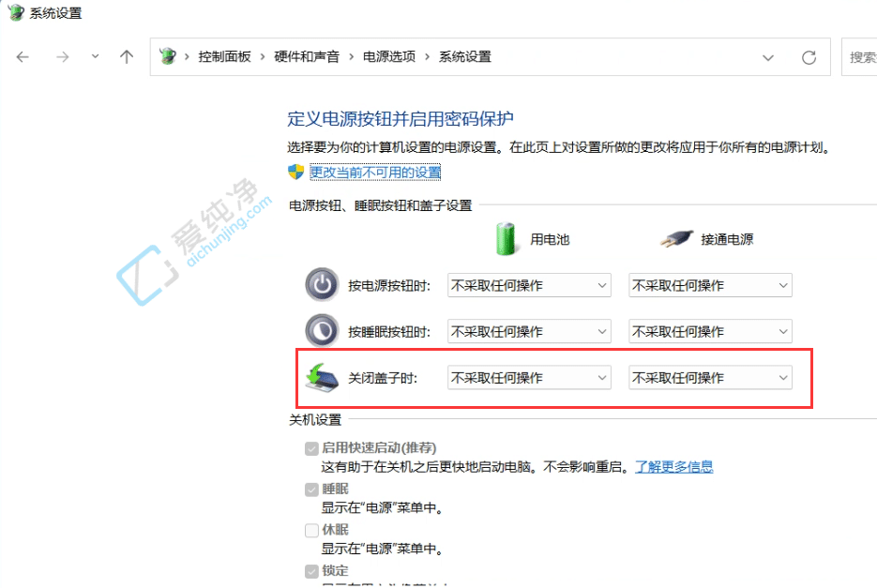Enable the 休眠 checkbox under 关机设置

pyautogui.click(x=310, y=529)
